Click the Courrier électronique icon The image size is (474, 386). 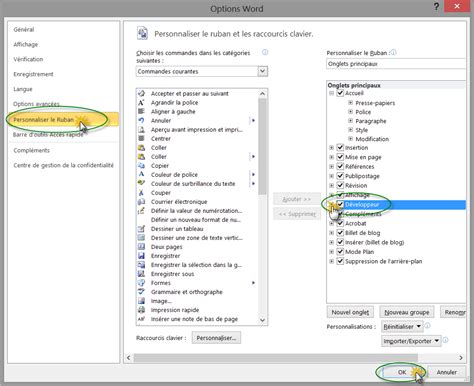tap(141, 201)
